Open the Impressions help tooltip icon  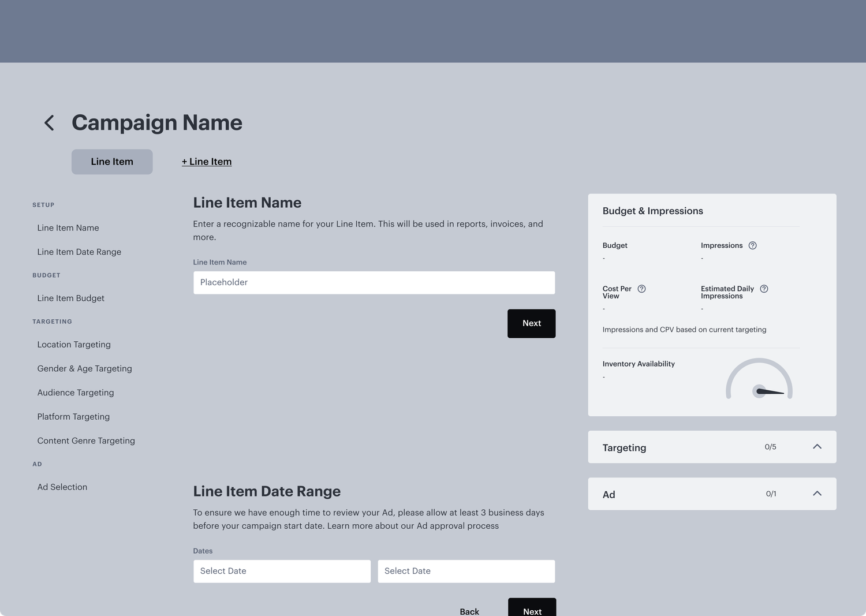click(752, 245)
